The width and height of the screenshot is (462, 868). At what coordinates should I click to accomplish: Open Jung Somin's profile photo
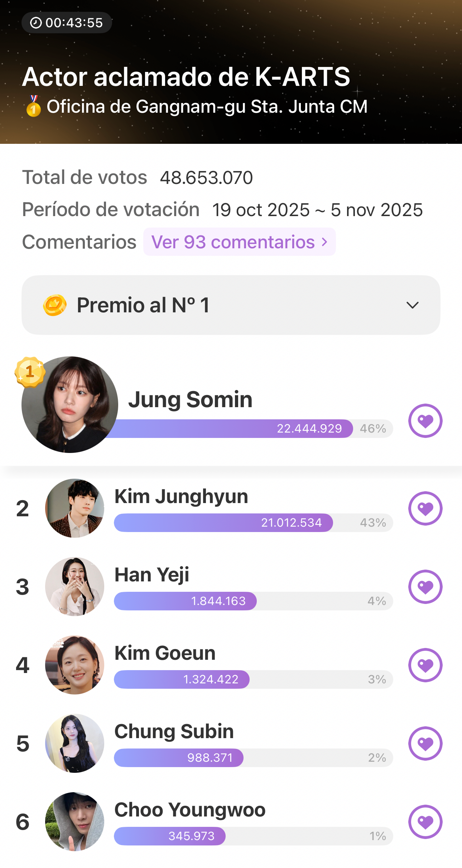70,405
